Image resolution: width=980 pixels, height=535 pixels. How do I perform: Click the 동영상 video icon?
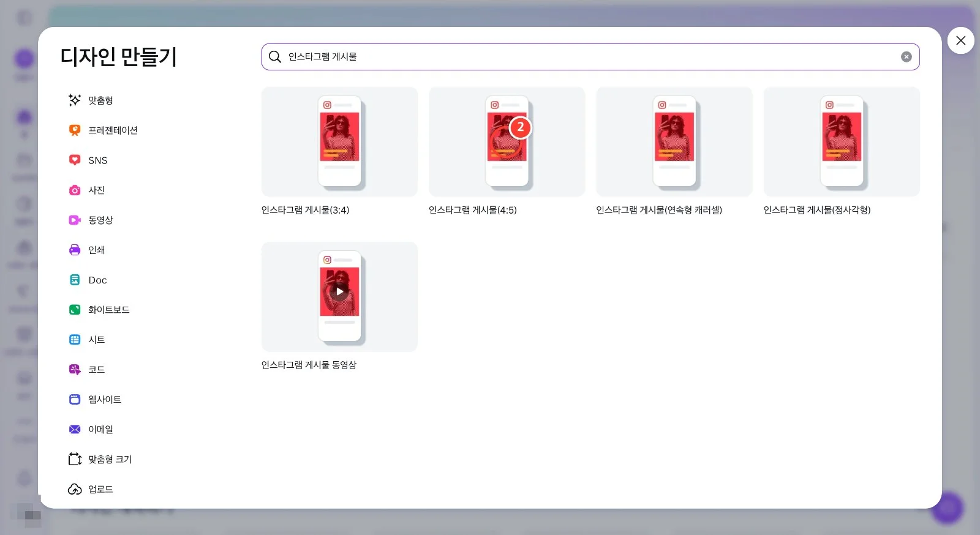tap(75, 220)
